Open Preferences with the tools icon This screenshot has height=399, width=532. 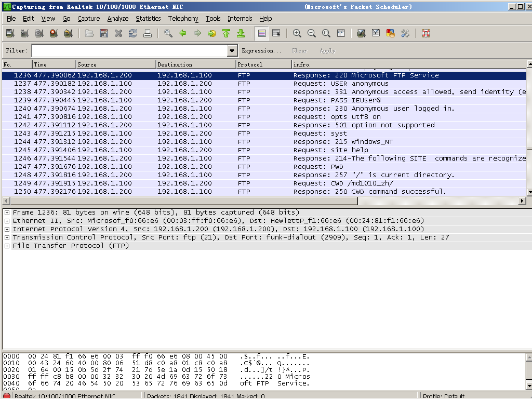405,33
